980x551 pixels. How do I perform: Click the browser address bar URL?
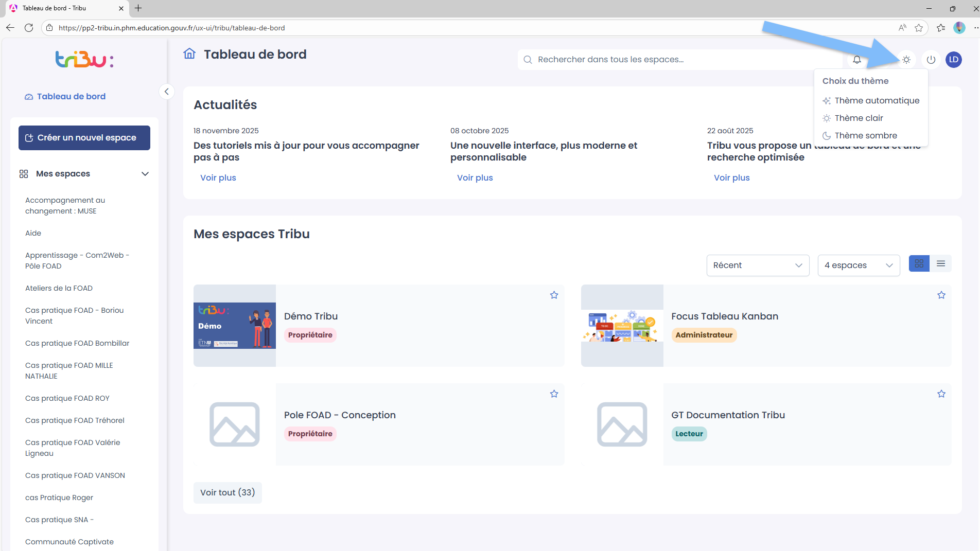point(172,28)
